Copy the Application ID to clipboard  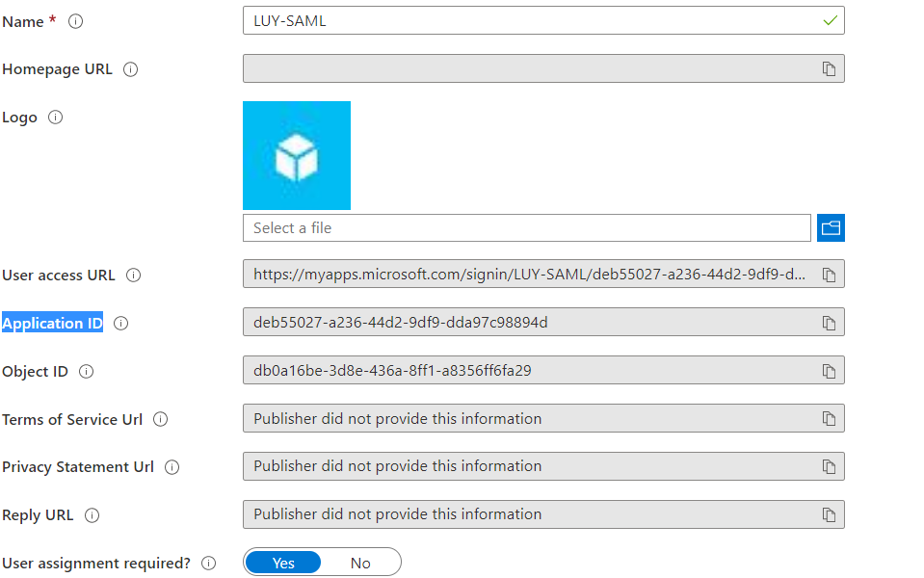pyautogui.click(x=829, y=324)
